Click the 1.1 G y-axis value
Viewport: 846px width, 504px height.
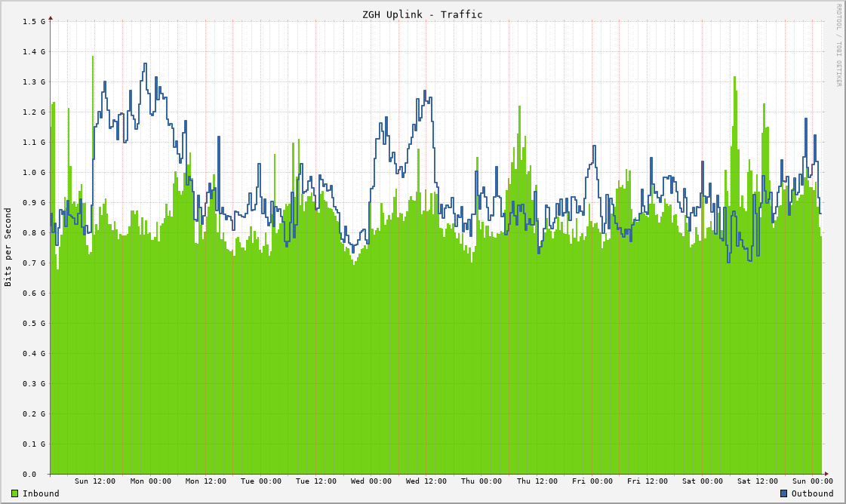click(34, 143)
